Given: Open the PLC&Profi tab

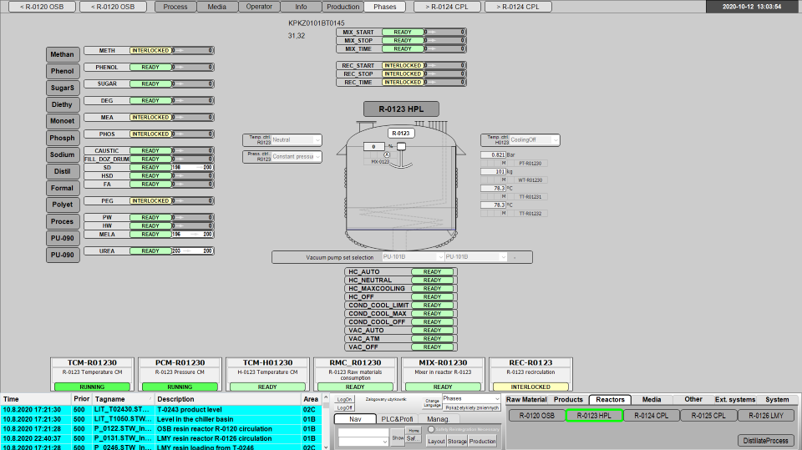Looking at the screenshot, I should click(398, 419).
